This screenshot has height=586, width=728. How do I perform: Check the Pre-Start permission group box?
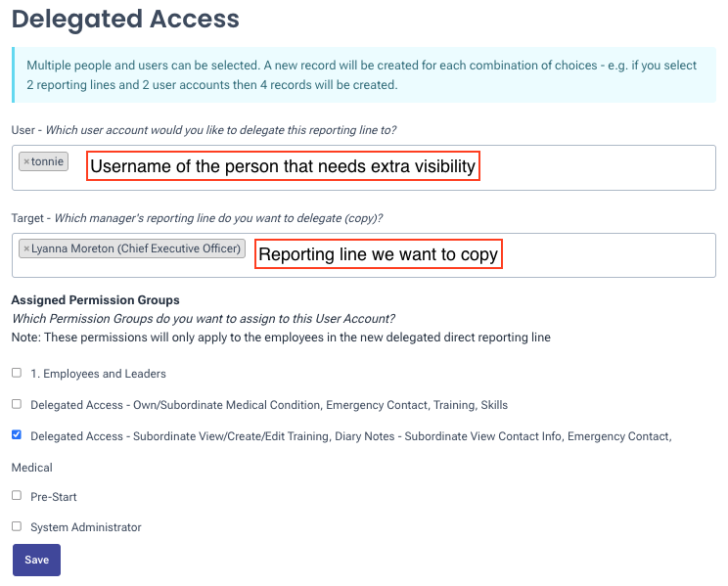(x=17, y=496)
